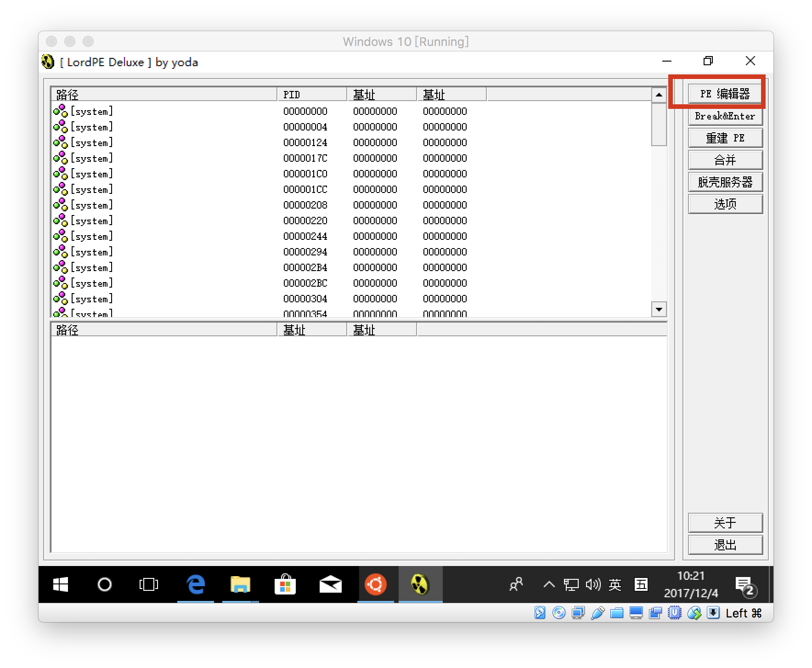812x668 pixels.
Task: Open the Mail app taskbar icon
Action: pyautogui.click(x=330, y=584)
